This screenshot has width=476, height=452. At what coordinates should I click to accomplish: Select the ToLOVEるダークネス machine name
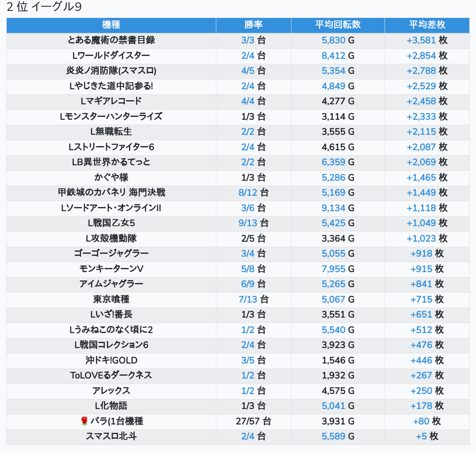coord(111,376)
